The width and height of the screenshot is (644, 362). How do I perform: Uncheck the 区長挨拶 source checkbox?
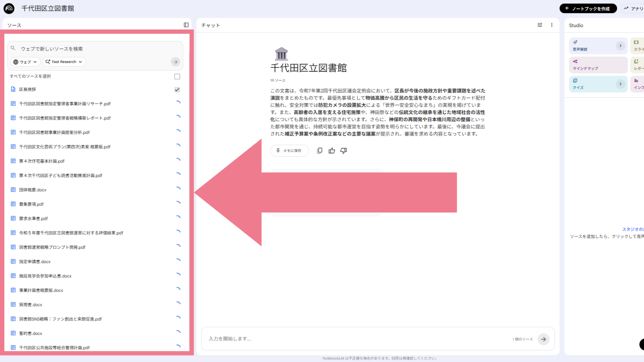pyautogui.click(x=177, y=89)
